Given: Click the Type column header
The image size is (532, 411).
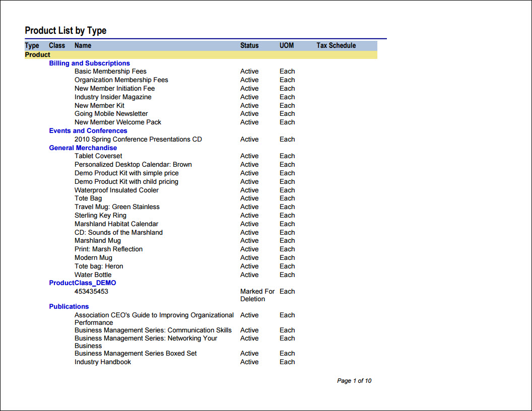Looking at the screenshot, I should click(x=32, y=45).
